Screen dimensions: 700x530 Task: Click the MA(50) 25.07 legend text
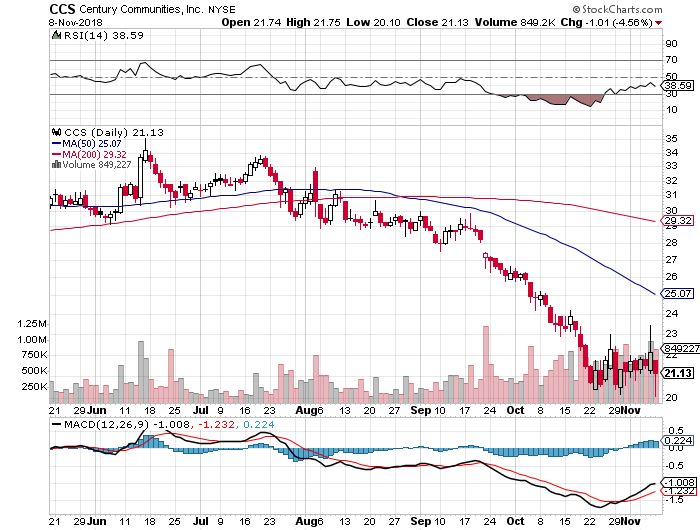(x=92, y=144)
